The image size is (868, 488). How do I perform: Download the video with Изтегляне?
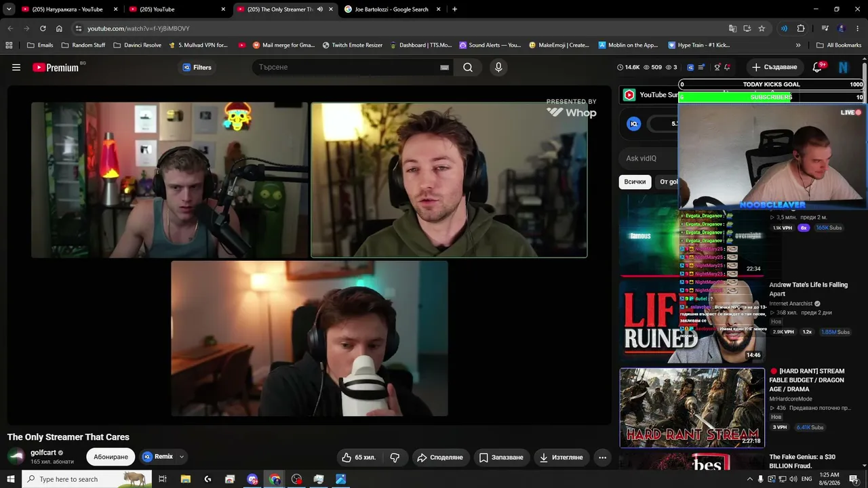(561, 457)
